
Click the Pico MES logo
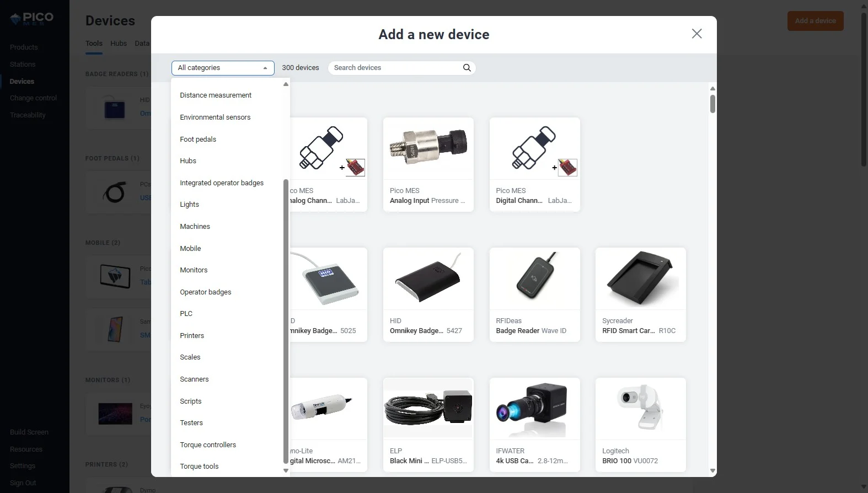(32, 19)
